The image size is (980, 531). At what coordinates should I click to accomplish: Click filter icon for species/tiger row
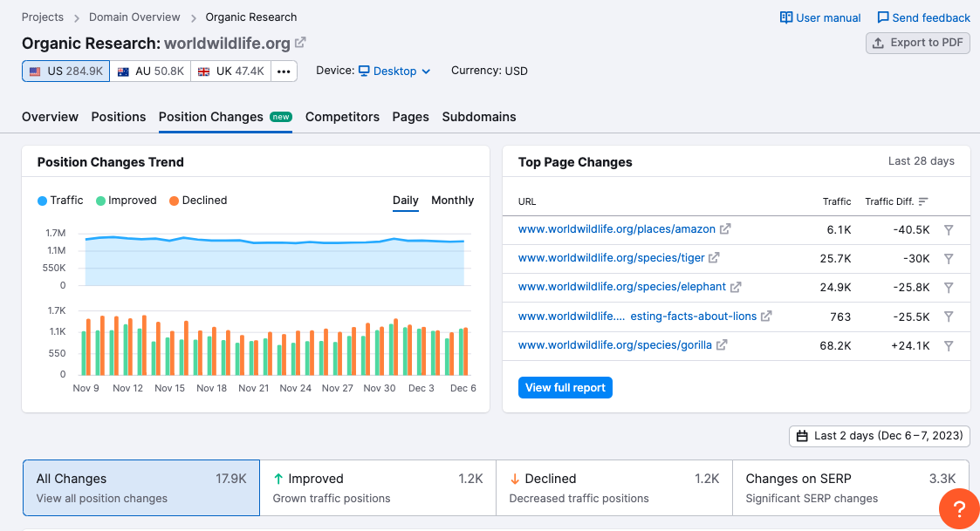point(948,259)
